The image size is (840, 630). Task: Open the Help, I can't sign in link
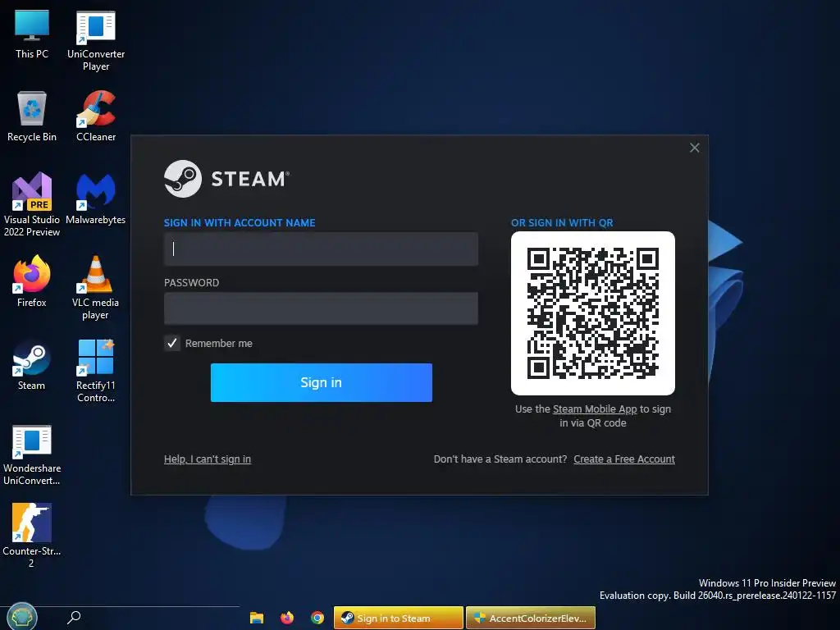(208, 459)
